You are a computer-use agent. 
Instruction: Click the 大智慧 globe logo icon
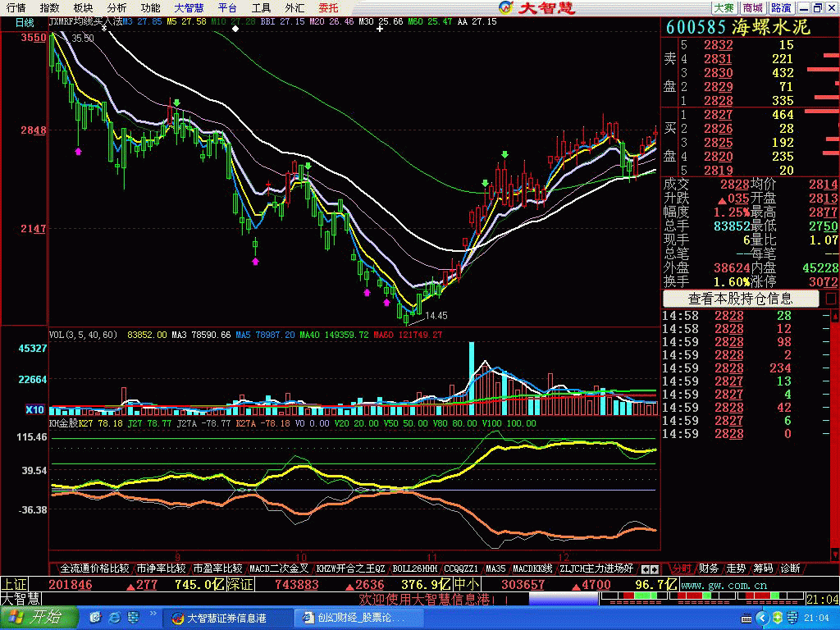click(x=505, y=7)
